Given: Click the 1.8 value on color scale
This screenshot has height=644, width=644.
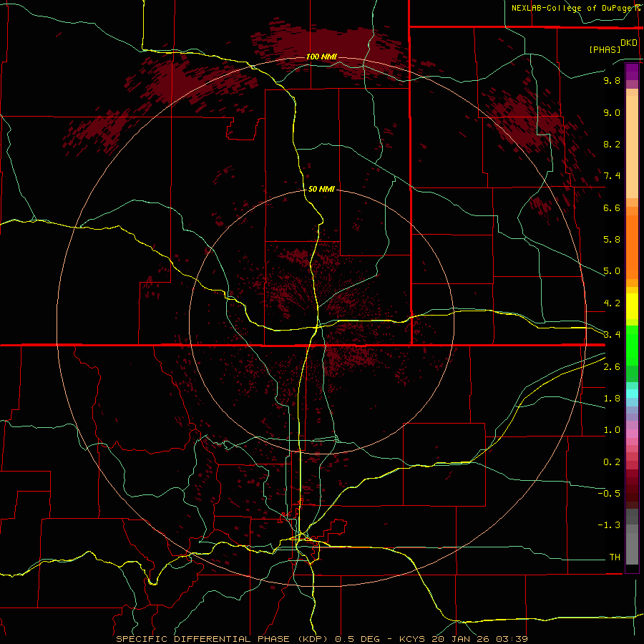Looking at the screenshot, I should [x=612, y=399].
